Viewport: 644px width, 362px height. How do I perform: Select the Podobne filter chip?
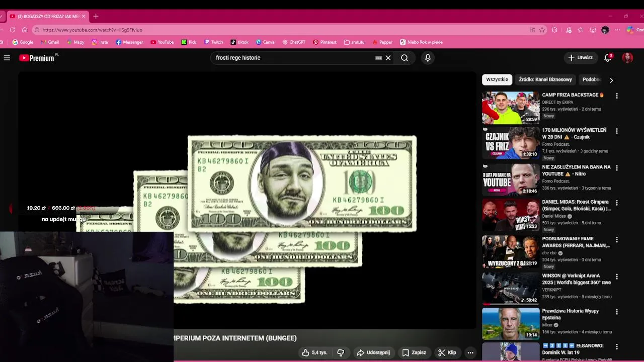[x=592, y=79]
